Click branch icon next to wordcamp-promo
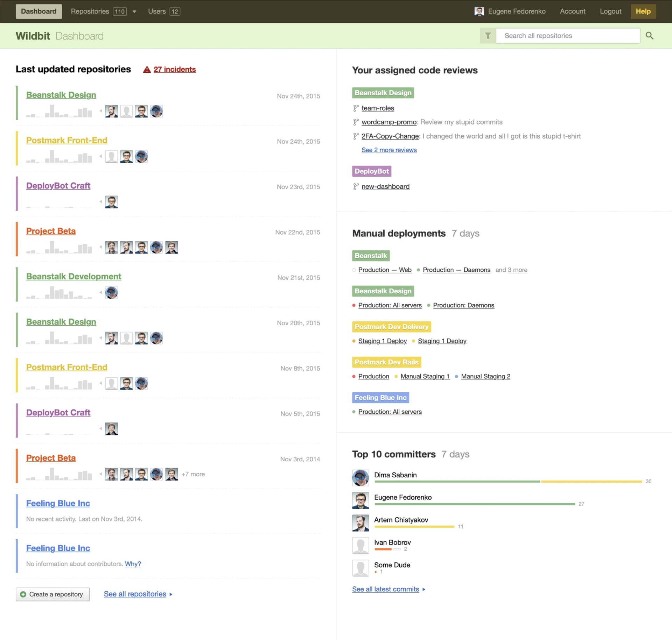Viewport: 672px width, 640px height. pos(356,122)
